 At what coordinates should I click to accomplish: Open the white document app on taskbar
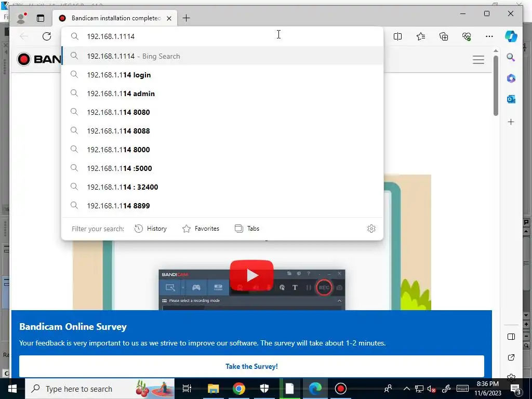(x=290, y=389)
